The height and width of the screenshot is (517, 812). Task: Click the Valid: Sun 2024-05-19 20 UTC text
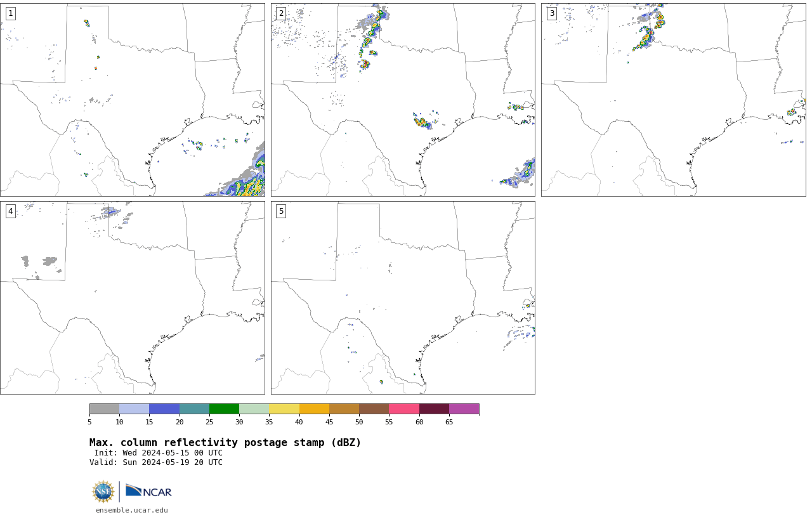(x=156, y=462)
